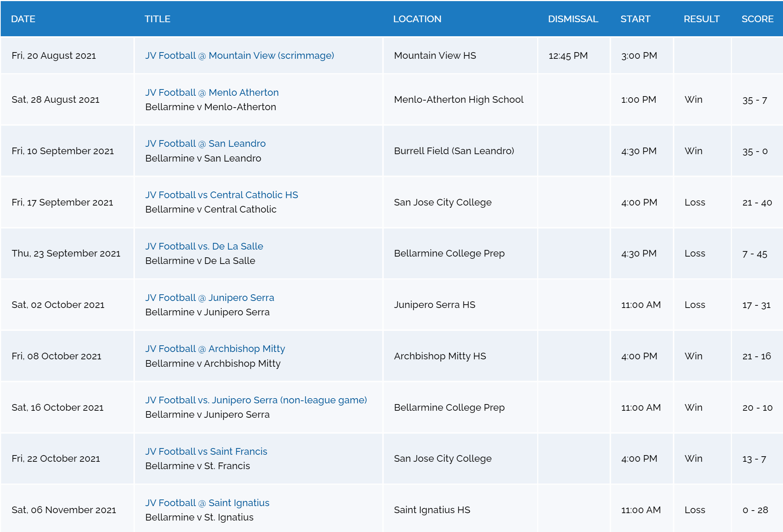Click the score 13 - 7
The height and width of the screenshot is (532, 783).
[x=754, y=459]
